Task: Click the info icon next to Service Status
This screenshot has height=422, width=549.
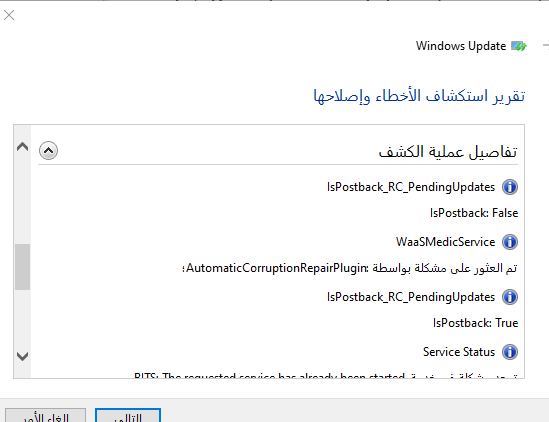Action: click(x=510, y=352)
